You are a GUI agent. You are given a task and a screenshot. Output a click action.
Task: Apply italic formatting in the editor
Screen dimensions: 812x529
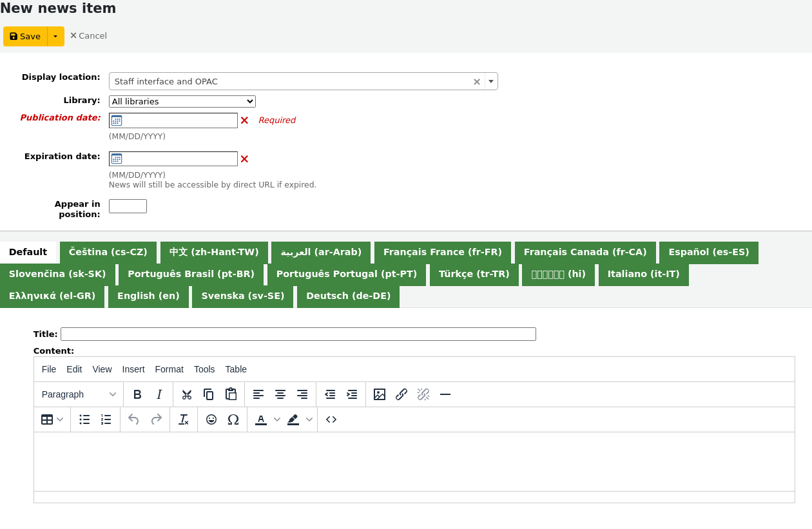pyautogui.click(x=159, y=394)
